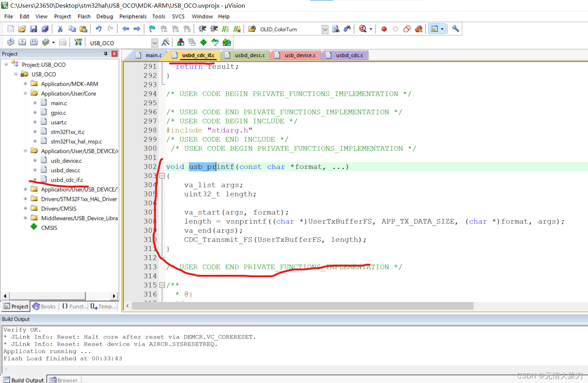
Task: Open Pack Installer icon
Action: point(227,42)
